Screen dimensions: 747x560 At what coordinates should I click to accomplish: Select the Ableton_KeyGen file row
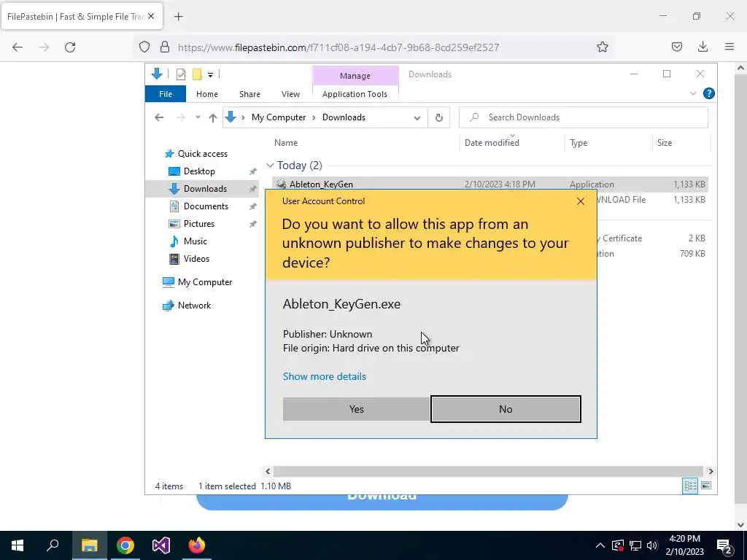click(x=489, y=184)
